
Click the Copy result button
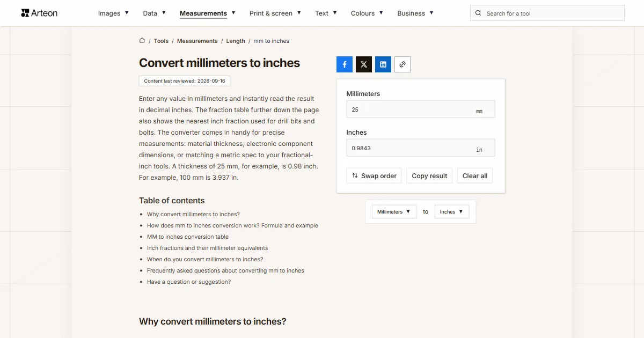tap(429, 175)
